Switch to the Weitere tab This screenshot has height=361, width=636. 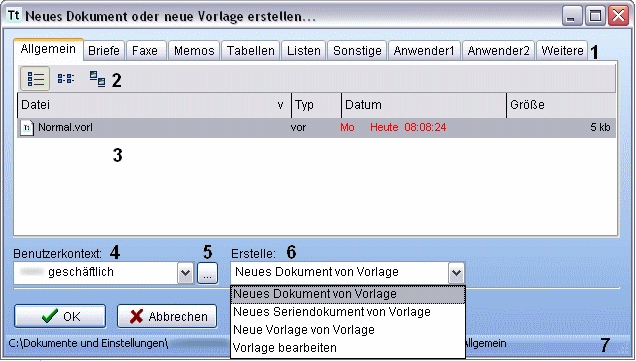point(562,51)
